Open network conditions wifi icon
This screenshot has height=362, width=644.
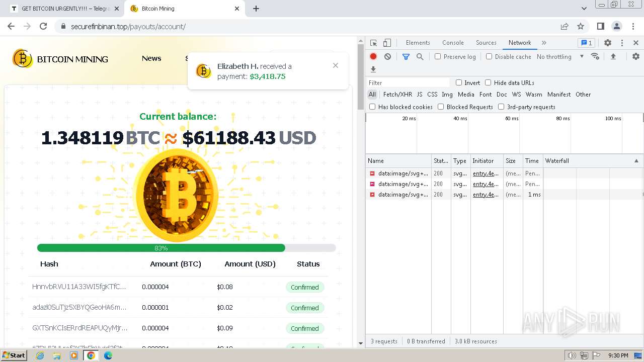595,56
